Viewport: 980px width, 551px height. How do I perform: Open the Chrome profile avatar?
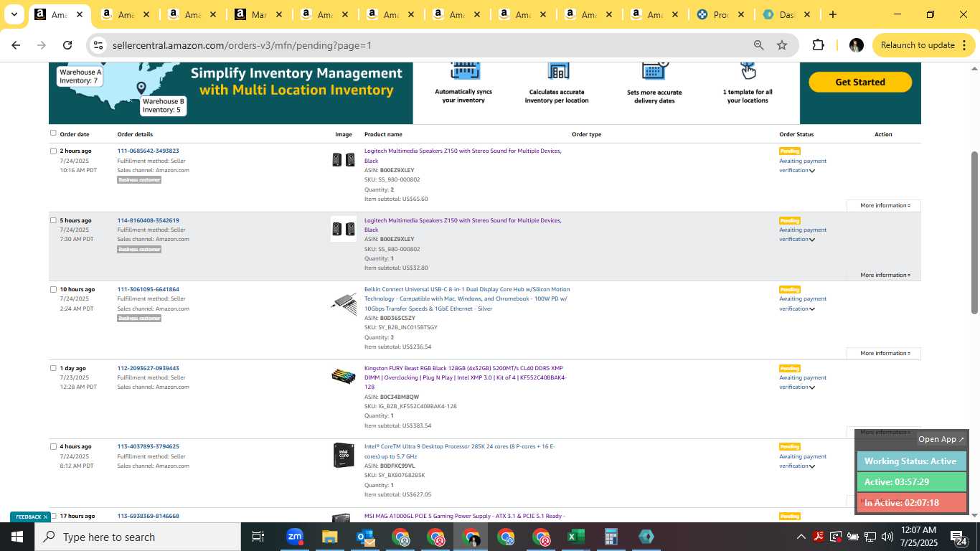[856, 45]
